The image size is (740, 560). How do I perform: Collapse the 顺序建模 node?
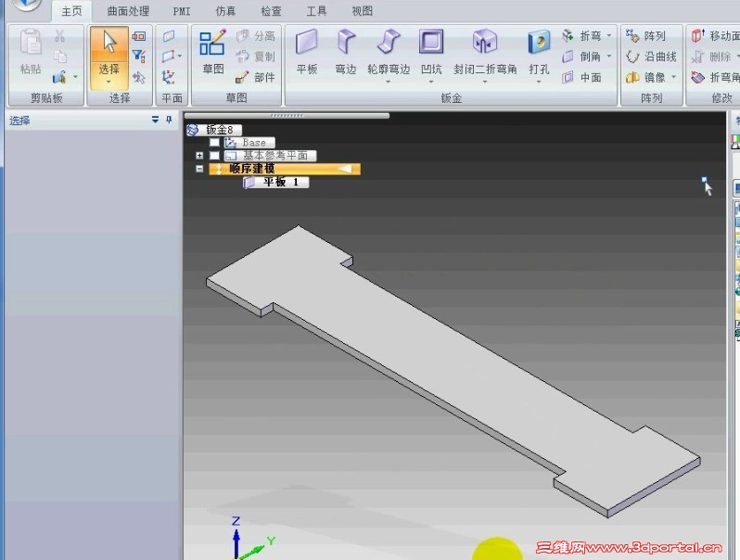point(199,169)
